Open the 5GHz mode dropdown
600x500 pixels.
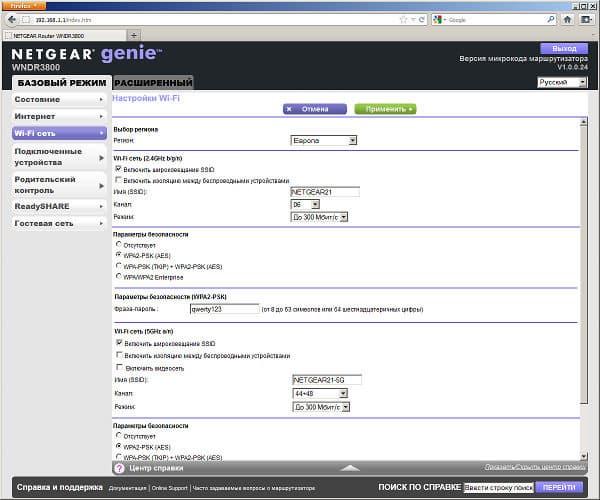321,407
